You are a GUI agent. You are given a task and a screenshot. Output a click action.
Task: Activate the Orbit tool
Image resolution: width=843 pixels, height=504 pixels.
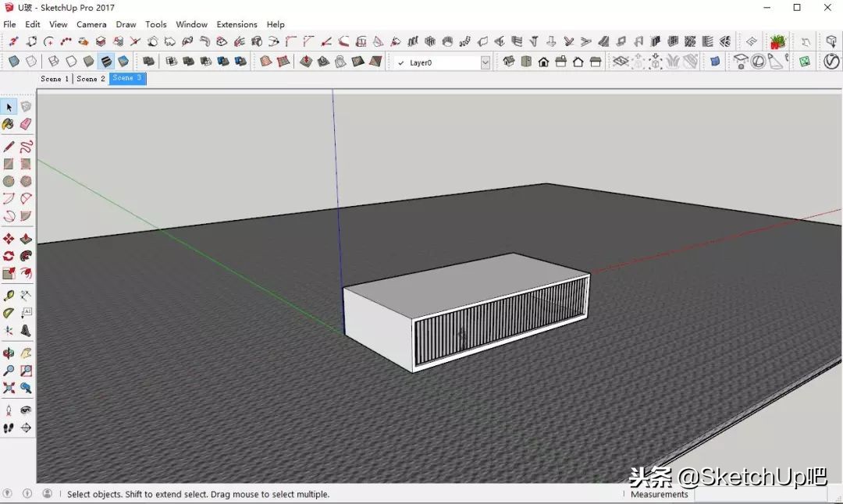pos(9,351)
